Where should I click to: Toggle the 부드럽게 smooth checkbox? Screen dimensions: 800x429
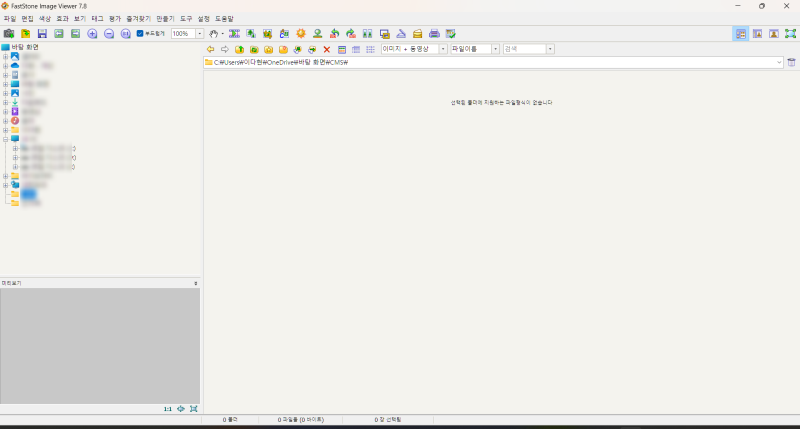point(140,34)
